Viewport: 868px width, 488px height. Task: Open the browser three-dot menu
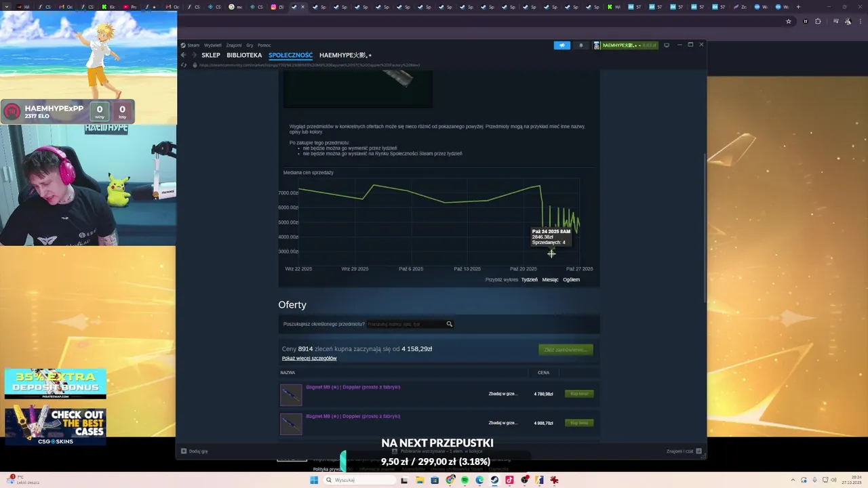859,21
